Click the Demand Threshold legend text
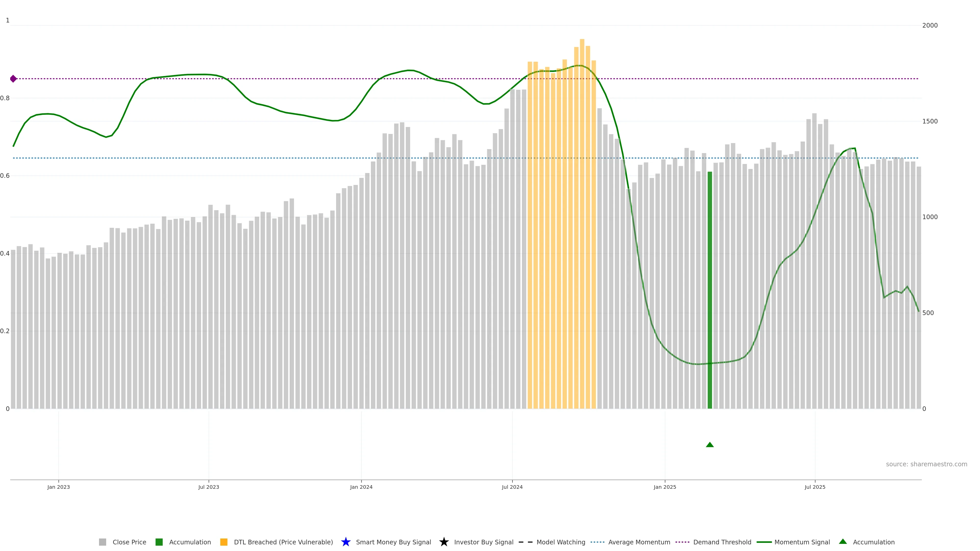 722,542
